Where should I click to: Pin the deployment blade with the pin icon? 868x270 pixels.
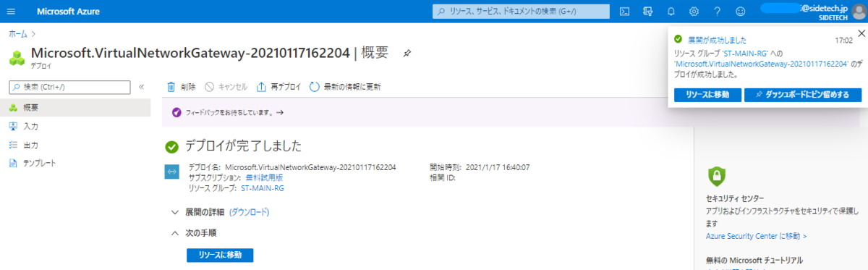click(407, 54)
